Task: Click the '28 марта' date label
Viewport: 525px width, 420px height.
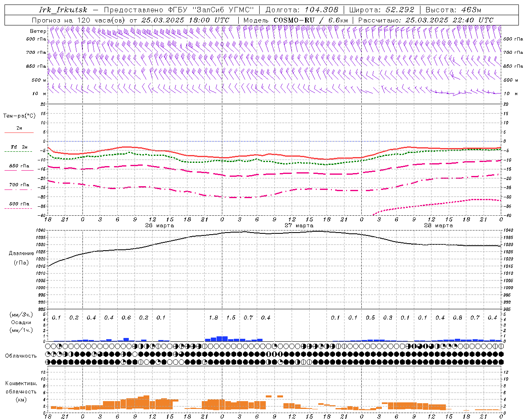Action: tap(438, 226)
